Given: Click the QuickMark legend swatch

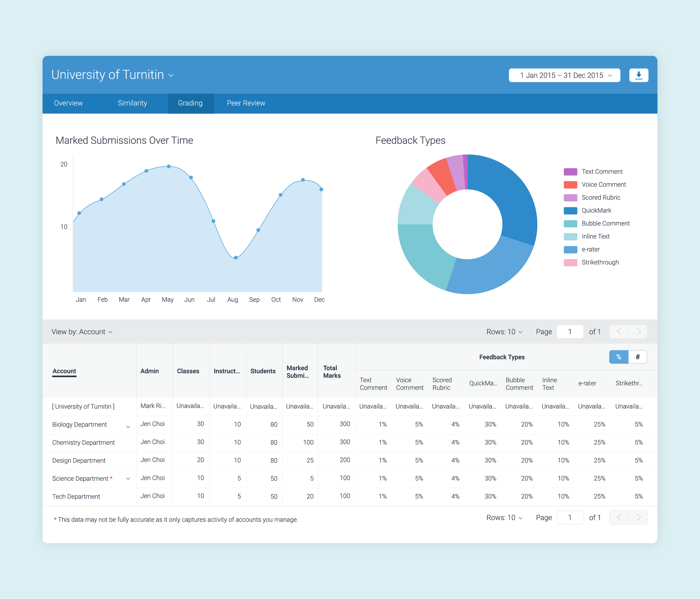Looking at the screenshot, I should tap(570, 211).
